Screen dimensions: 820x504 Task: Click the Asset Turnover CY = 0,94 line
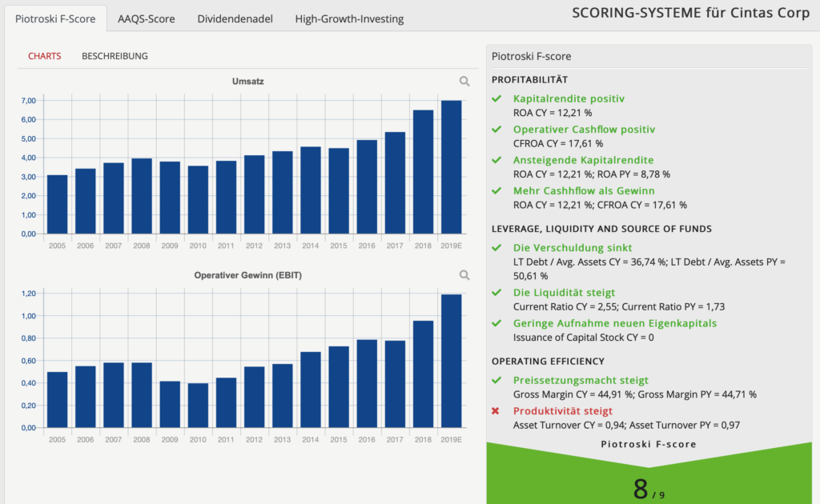626,426
